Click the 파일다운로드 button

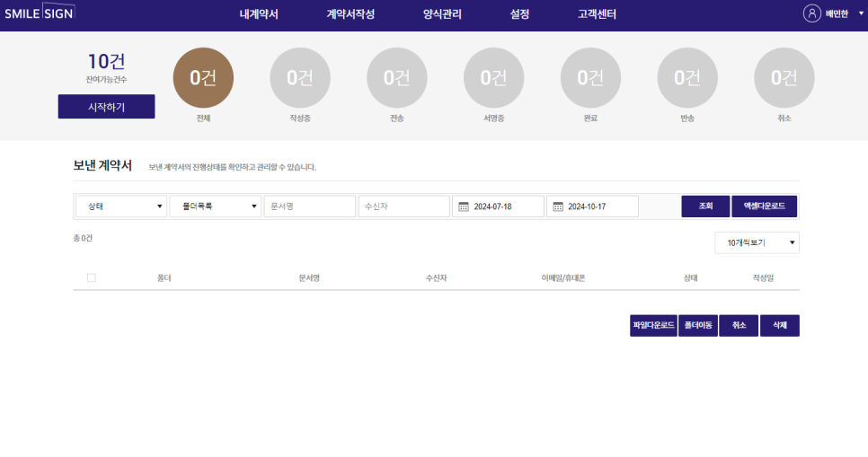pos(653,325)
